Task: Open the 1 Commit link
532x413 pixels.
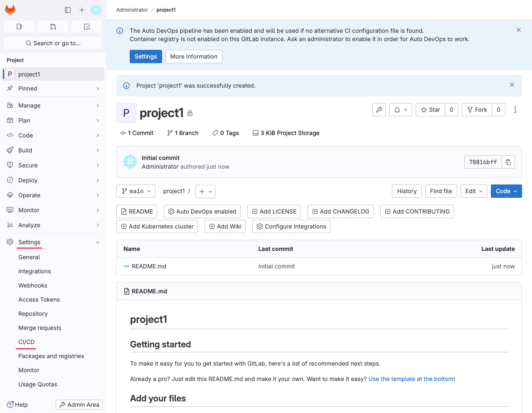Action: coord(137,133)
